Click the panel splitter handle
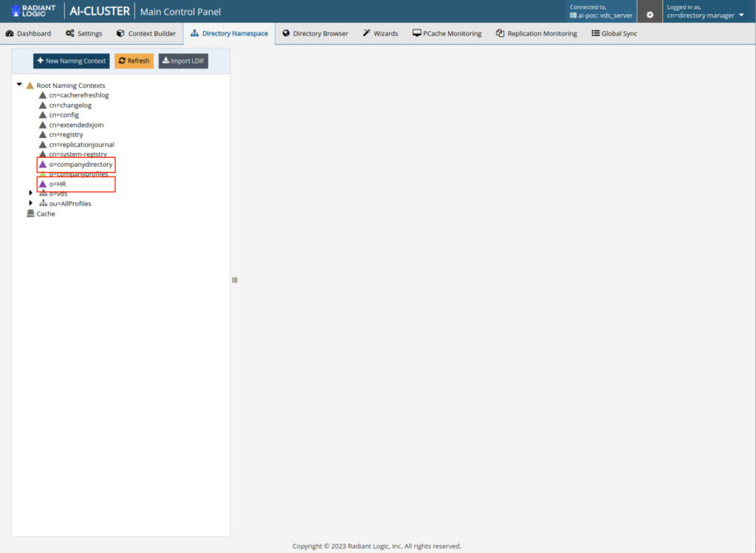This screenshot has height=553, width=756. coord(235,280)
